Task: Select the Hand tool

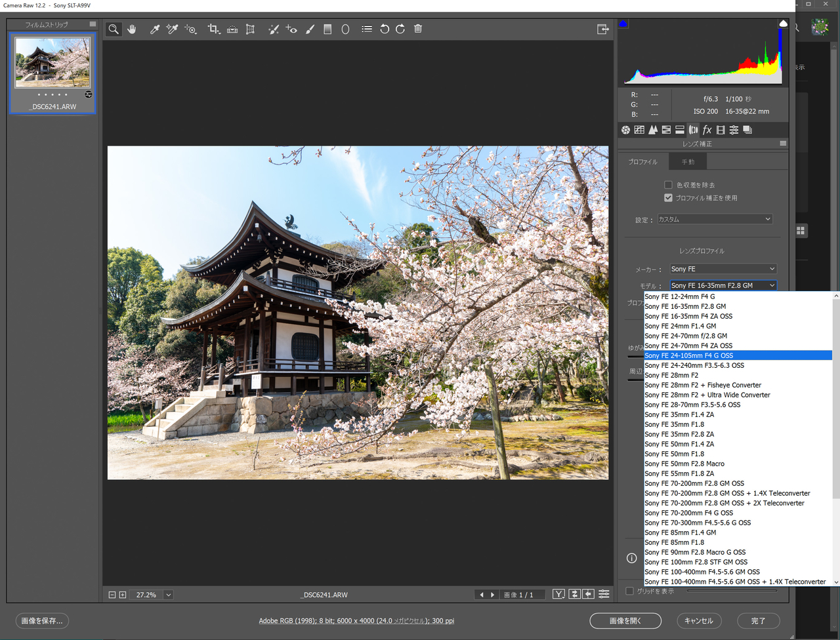Action: pos(132,29)
